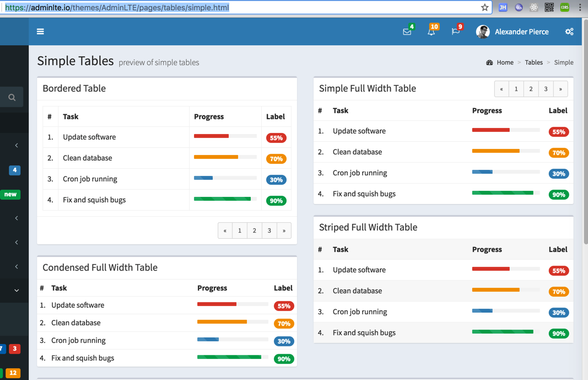Open the tasks flag icon
This screenshot has height=380, width=588.
pos(456,32)
